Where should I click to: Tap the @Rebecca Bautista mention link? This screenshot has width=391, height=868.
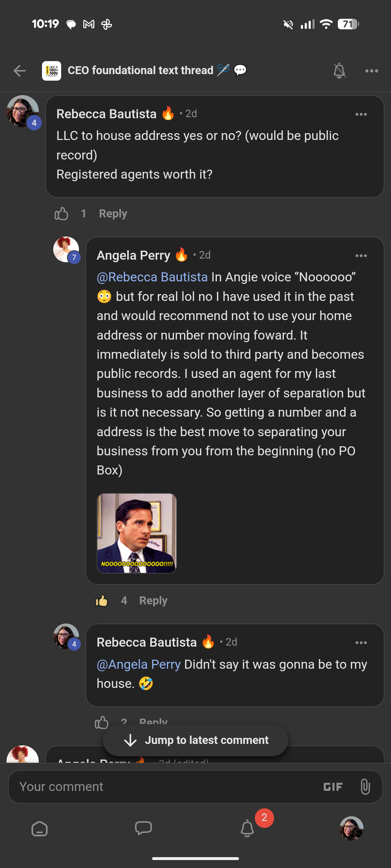(x=152, y=277)
